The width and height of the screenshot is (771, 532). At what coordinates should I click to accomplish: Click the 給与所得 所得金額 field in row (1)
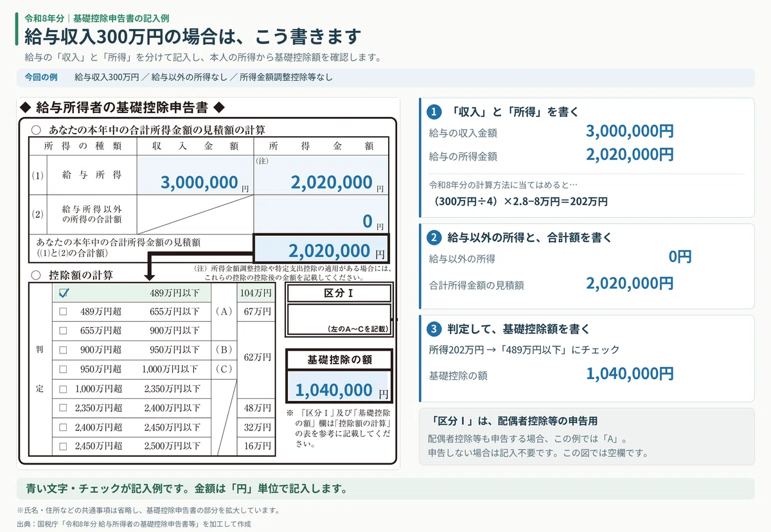tap(321, 175)
